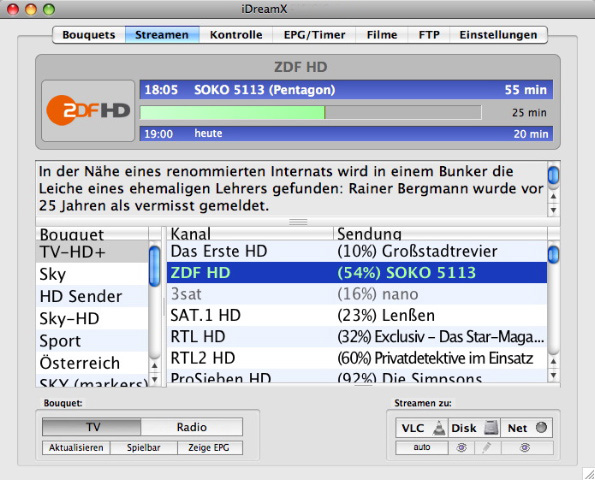Sort by the Kanal column header
Image resolution: width=595 pixels, height=480 pixels.
tap(250, 234)
